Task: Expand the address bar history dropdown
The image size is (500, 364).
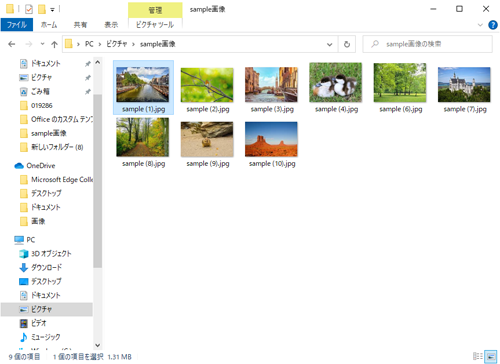Action: tap(329, 44)
